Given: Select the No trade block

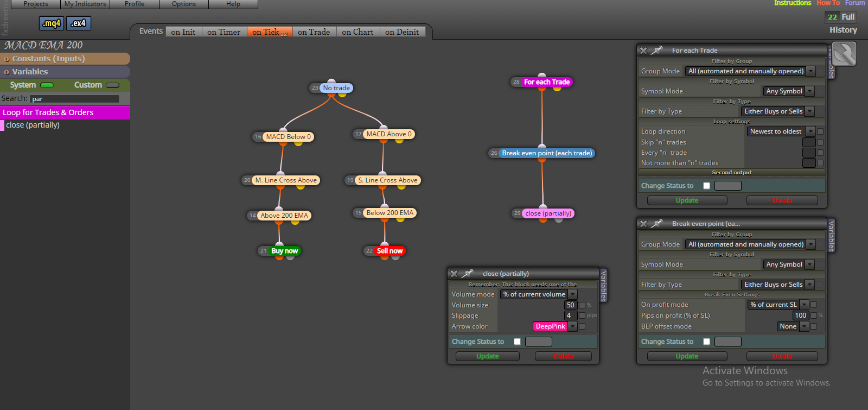Looking at the screenshot, I should [336, 88].
